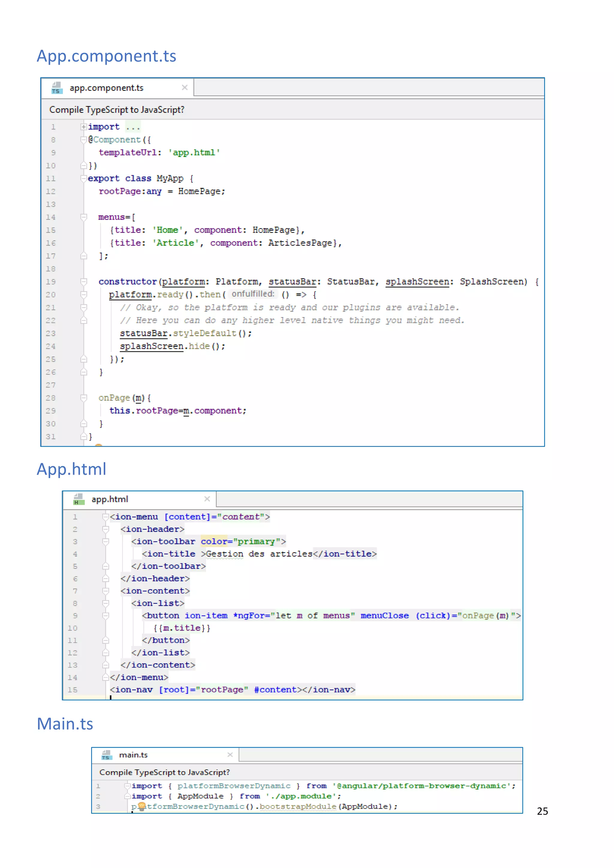Image resolution: width=614 pixels, height=868 pixels.
Task: Select the main.ts tab
Action: coord(165,755)
